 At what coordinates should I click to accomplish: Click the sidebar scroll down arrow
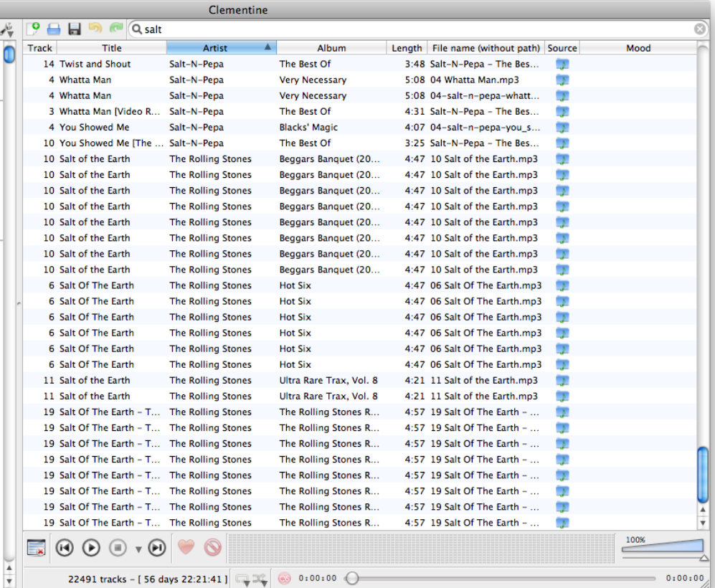pyautogui.click(x=9, y=581)
